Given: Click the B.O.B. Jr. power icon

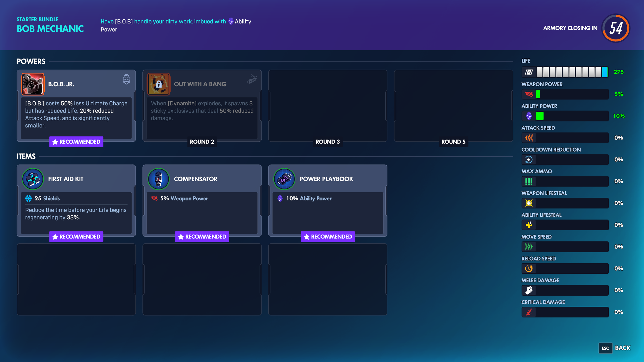Looking at the screenshot, I should click(33, 84).
